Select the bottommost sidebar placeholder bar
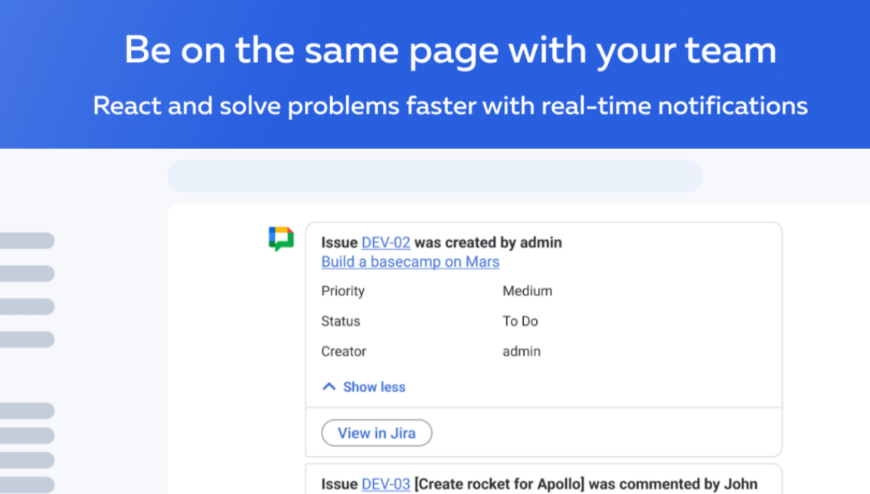Screen dimensions: 870x494 tap(27, 484)
